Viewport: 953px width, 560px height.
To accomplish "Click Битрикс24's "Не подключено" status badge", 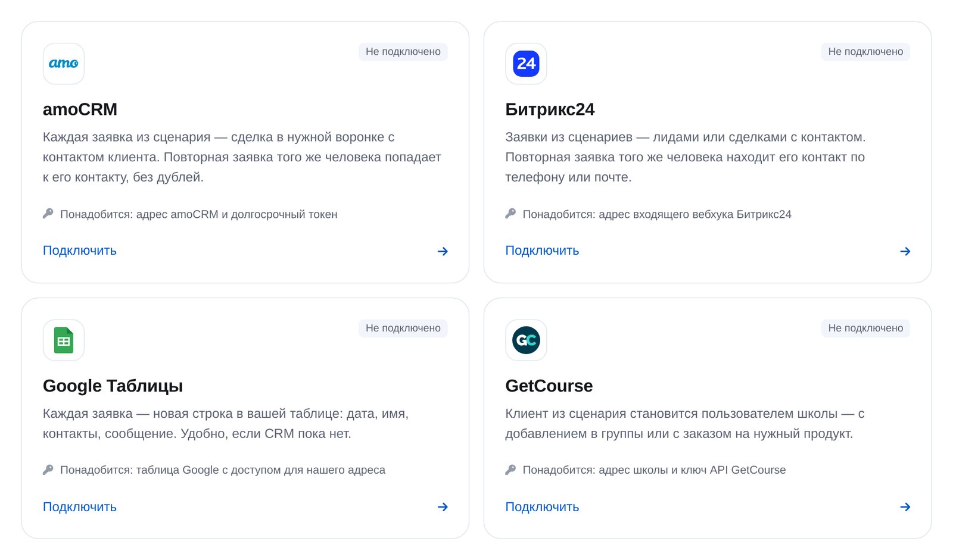I will [x=865, y=52].
